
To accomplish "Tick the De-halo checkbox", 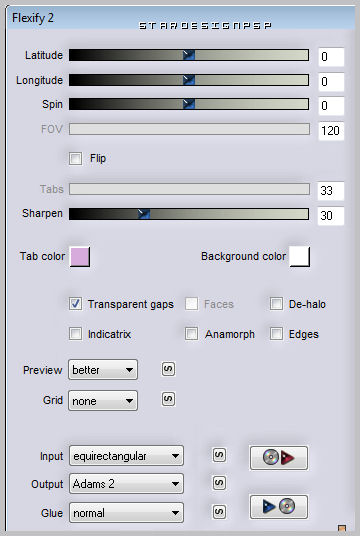I will point(276,304).
